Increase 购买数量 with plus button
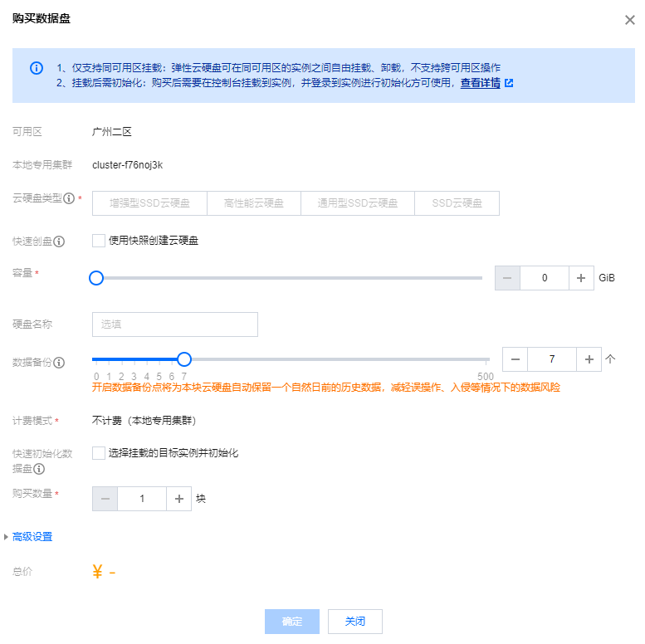The image size is (645, 644). [178, 499]
